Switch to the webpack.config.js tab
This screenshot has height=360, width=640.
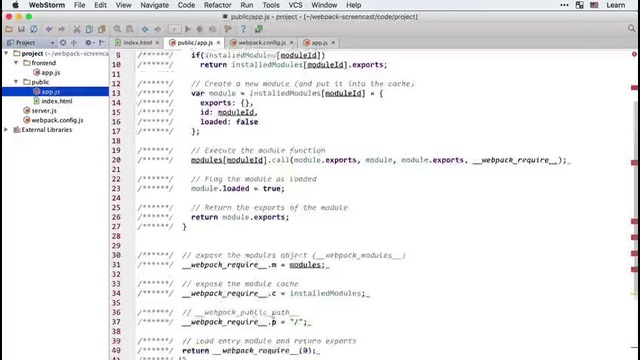[x=261, y=42]
